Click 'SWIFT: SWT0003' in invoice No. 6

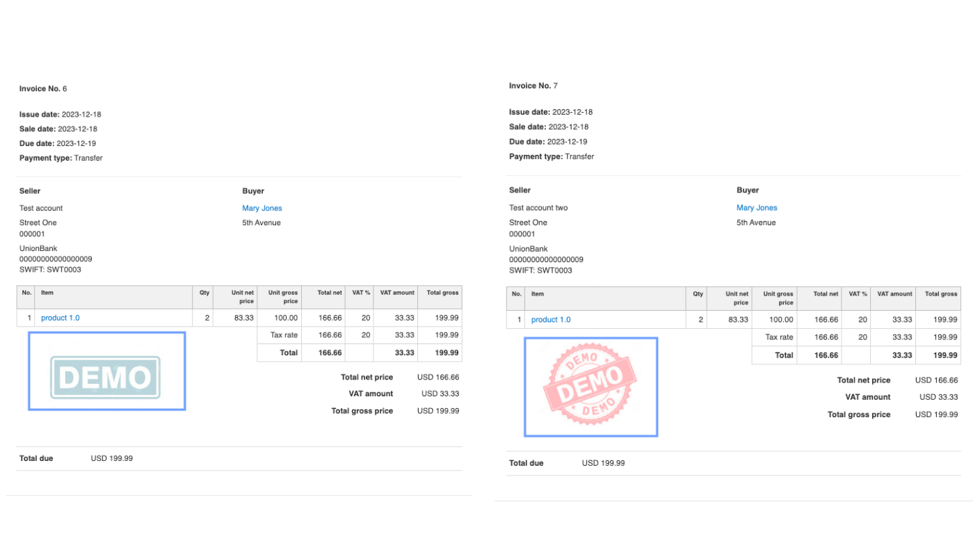(50, 270)
